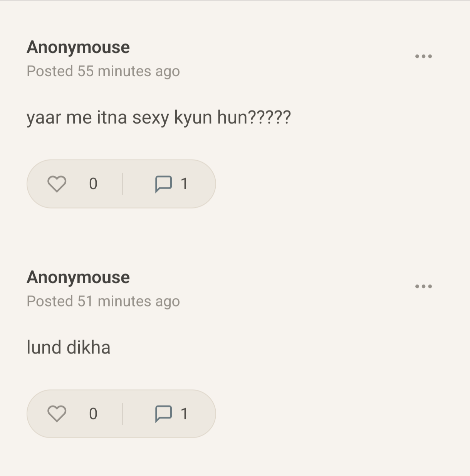470x476 pixels.
Task: Click divider in the 51-minutes post reaction bar
Action: [x=122, y=414]
